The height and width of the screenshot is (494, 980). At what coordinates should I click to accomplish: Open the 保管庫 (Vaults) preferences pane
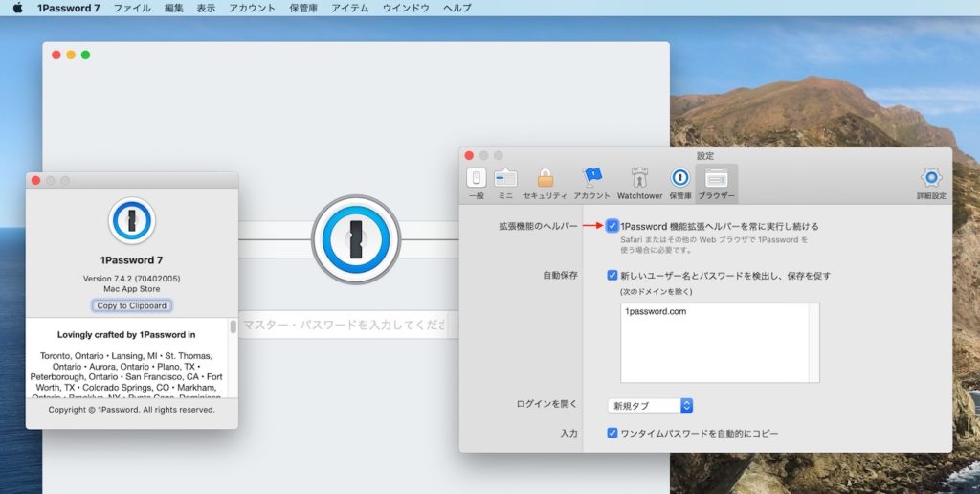[x=679, y=182]
